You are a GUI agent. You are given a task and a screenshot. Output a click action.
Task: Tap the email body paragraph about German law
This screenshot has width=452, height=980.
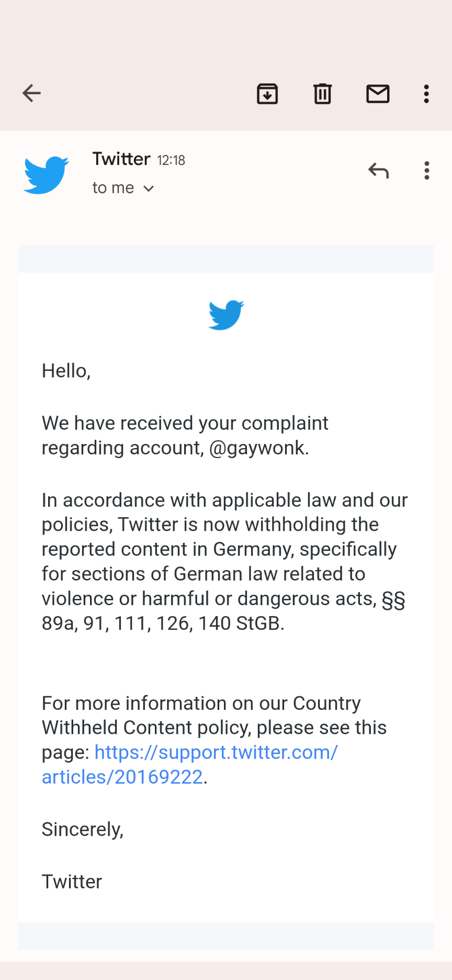pos(225,561)
